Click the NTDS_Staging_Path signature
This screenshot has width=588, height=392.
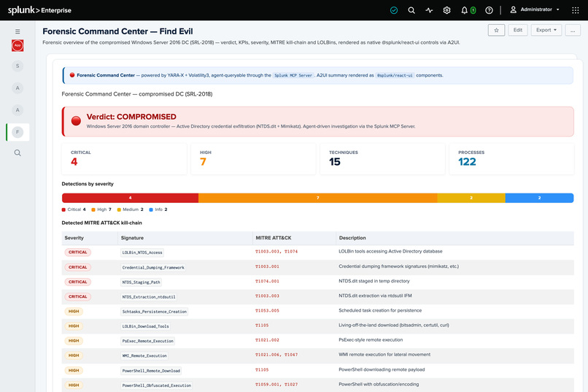click(141, 282)
